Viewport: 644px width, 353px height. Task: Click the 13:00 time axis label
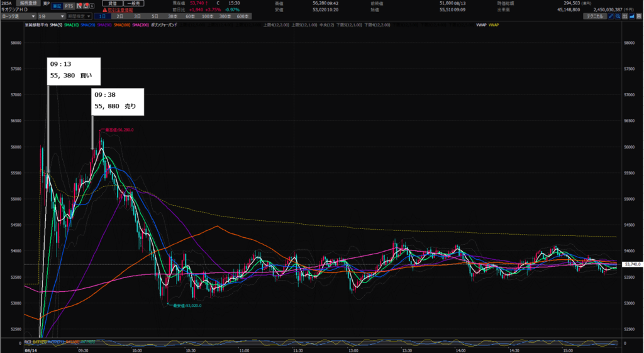[x=353, y=350]
